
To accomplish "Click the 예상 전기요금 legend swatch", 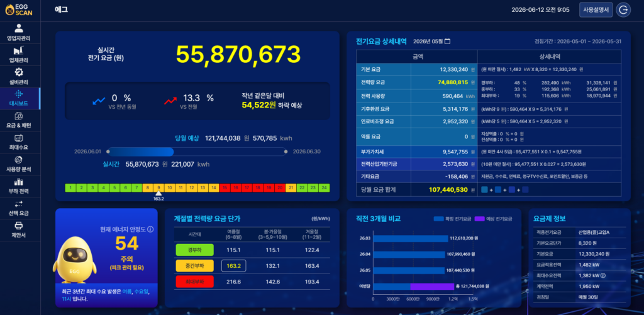I will click(x=479, y=219).
